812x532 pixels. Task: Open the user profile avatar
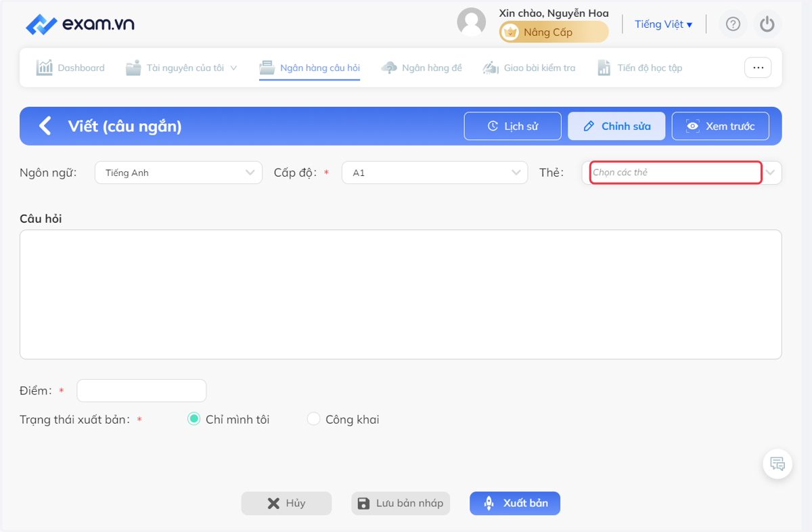click(x=472, y=22)
